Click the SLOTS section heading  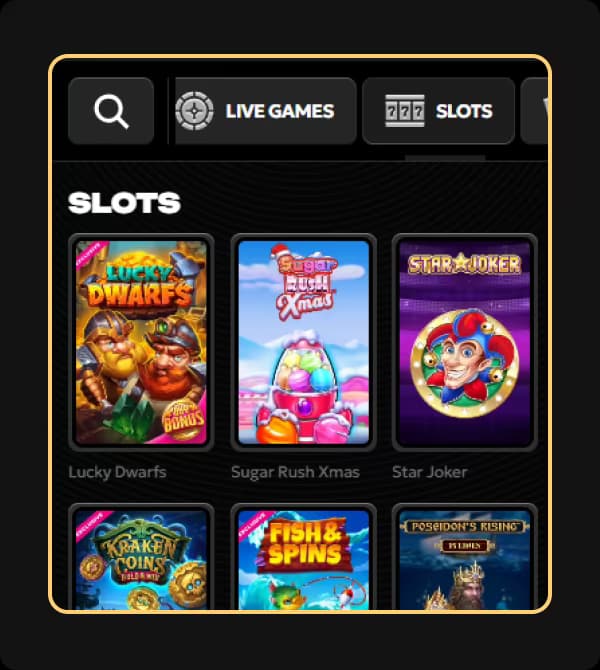pos(124,203)
